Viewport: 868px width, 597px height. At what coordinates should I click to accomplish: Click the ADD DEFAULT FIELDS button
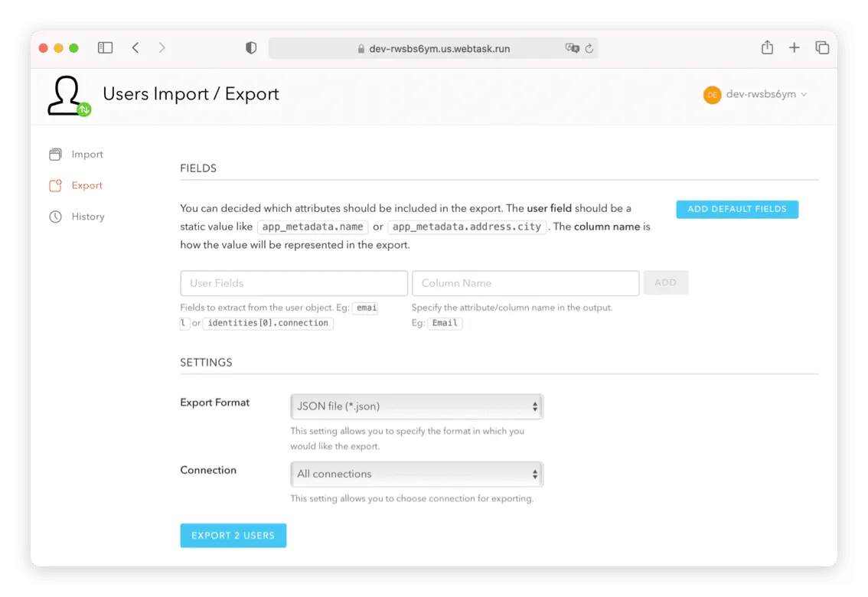point(737,209)
